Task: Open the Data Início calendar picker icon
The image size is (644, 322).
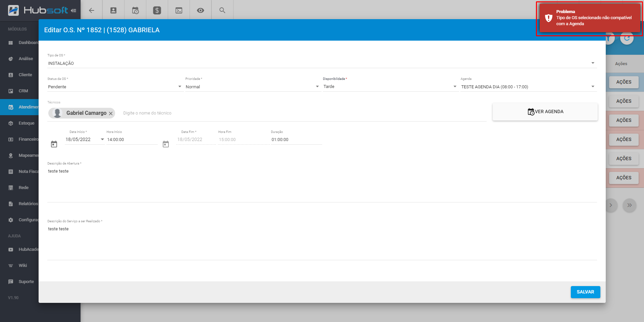Action: point(54,144)
